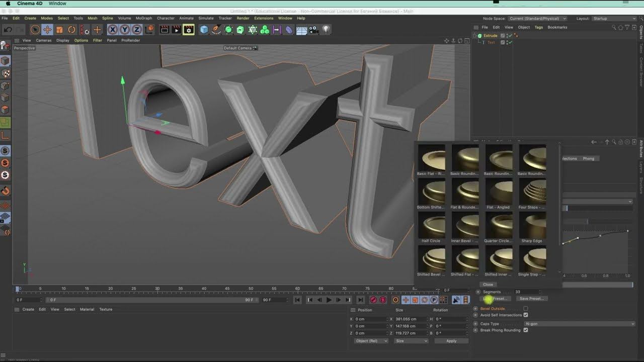Click the Save Preset button
Viewport: 644px width, 362px height.
pos(531,299)
